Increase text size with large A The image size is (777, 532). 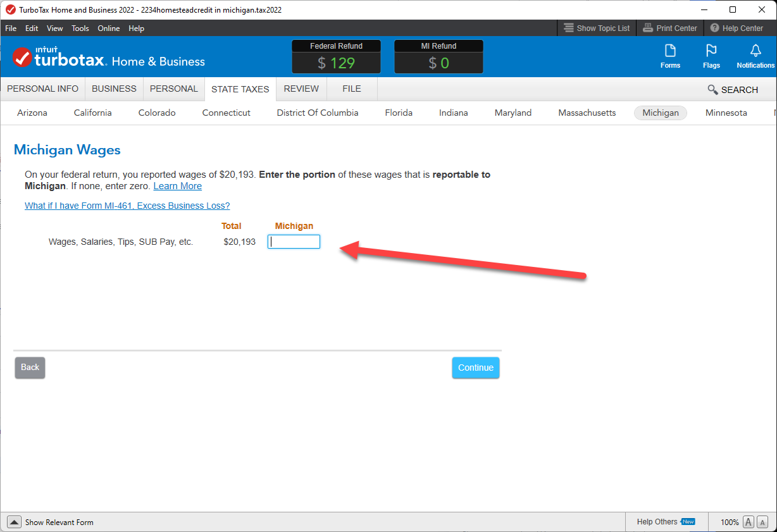click(749, 522)
